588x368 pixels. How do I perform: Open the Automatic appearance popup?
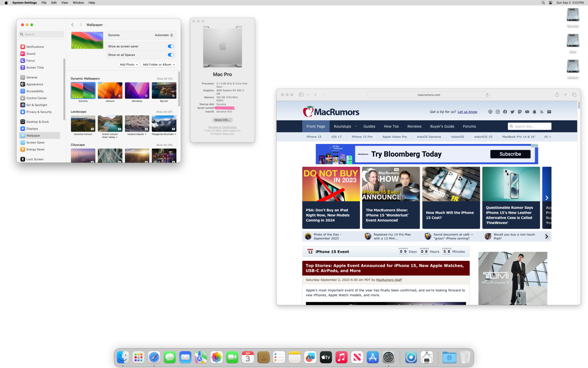pos(164,35)
